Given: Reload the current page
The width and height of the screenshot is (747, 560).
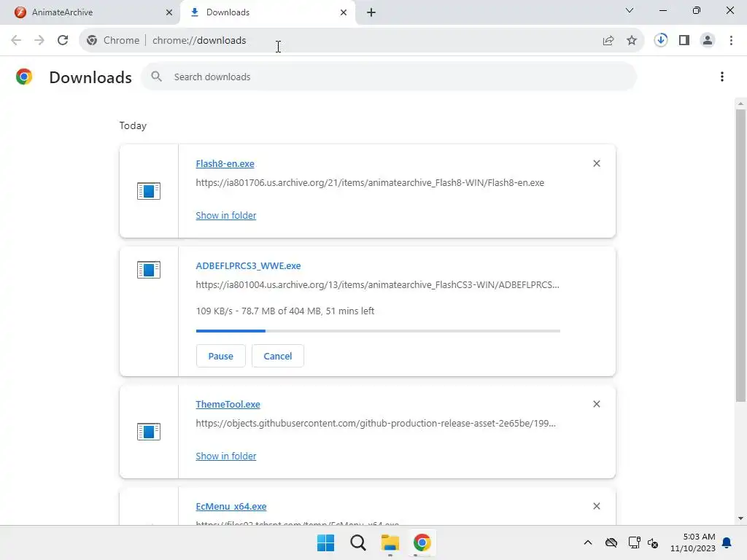Looking at the screenshot, I should [x=63, y=41].
